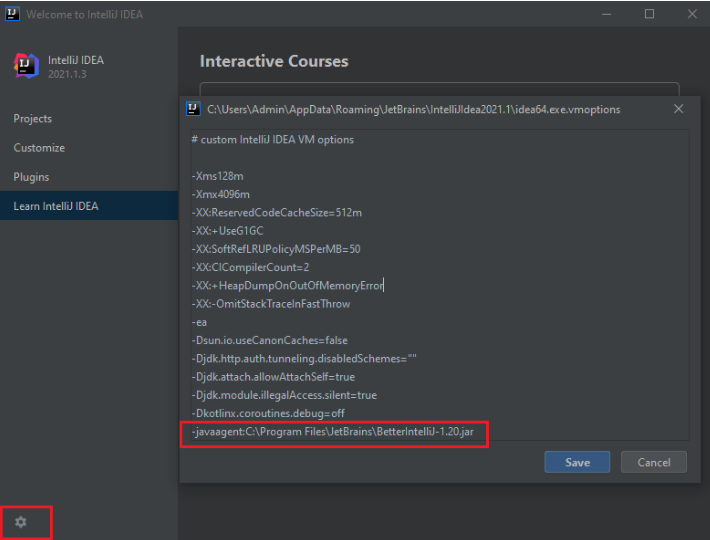710x540 pixels.
Task: Click the ReservedCodeCacheSize=512m line
Action: [277, 212]
